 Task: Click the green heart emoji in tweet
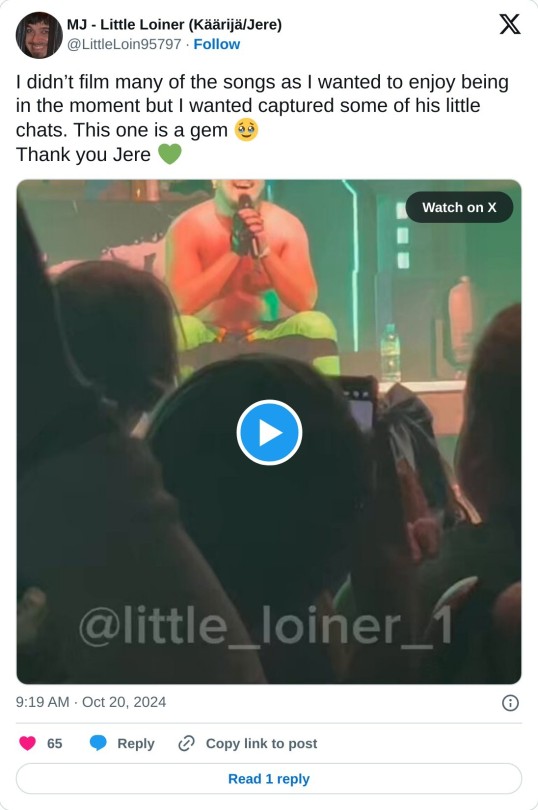(170, 154)
